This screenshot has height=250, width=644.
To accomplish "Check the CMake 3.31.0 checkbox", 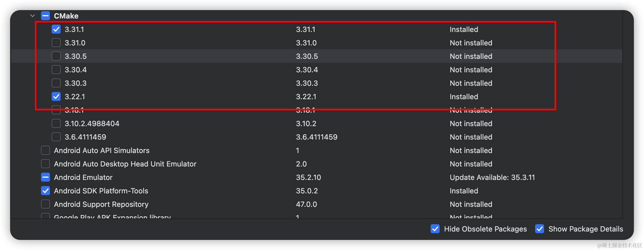I will 56,43.
